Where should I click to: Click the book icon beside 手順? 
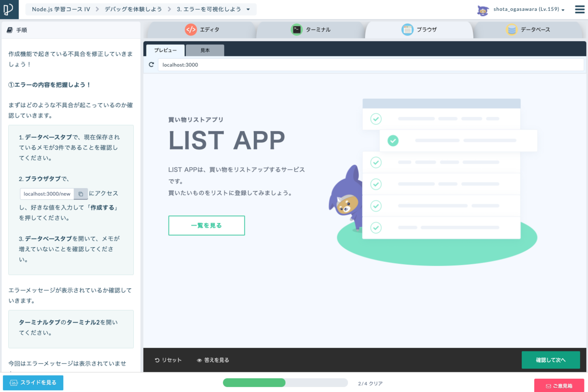[10, 30]
